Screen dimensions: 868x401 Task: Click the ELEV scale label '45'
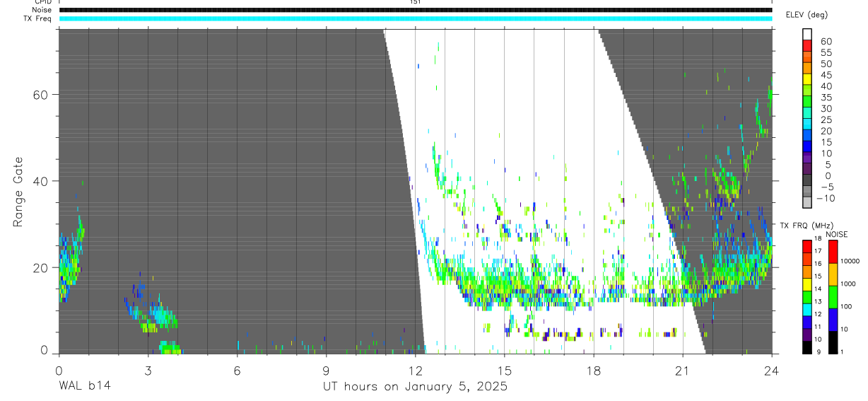pos(826,75)
